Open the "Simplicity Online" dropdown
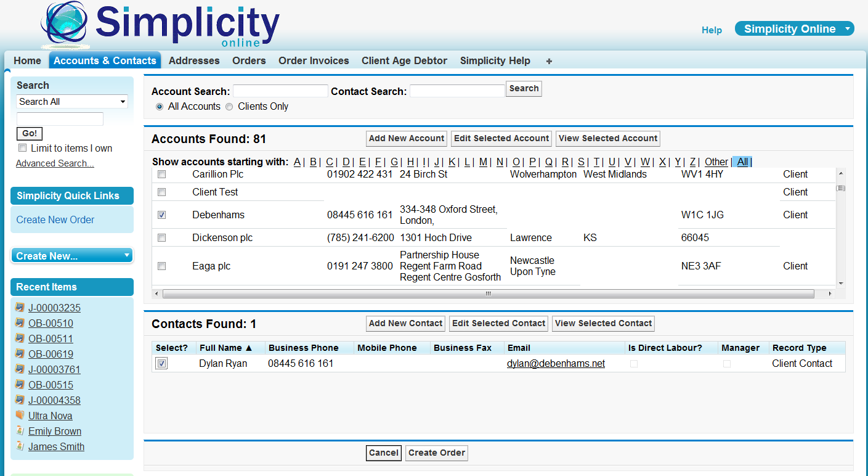The image size is (868, 476). pyautogui.click(x=794, y=28)
